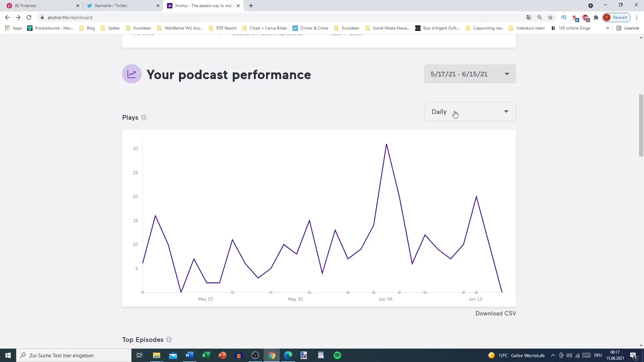
Task: Open Word from the taskbar
Action: 190,355
